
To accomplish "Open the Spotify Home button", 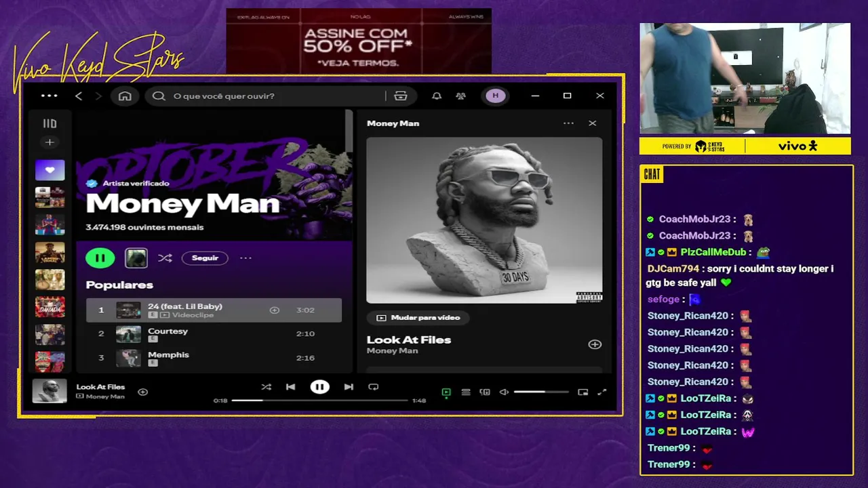I will [125, 96].
